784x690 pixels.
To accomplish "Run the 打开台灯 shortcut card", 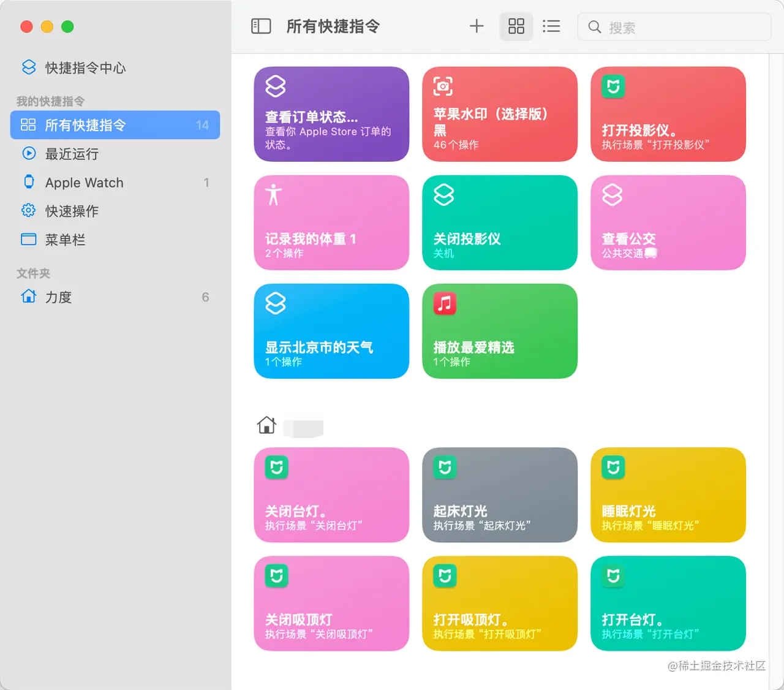I will [x=668, y=604].
